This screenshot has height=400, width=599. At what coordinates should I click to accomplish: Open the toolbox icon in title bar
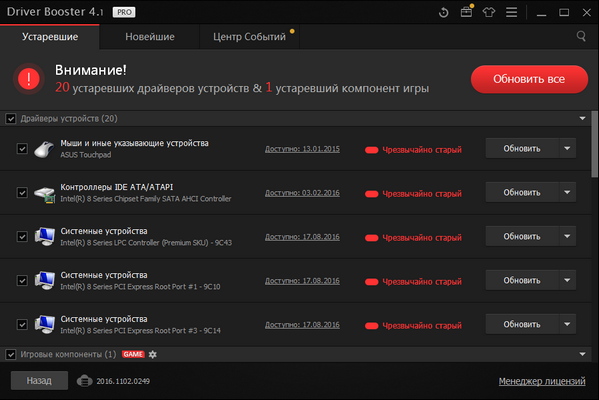point(466,12)
